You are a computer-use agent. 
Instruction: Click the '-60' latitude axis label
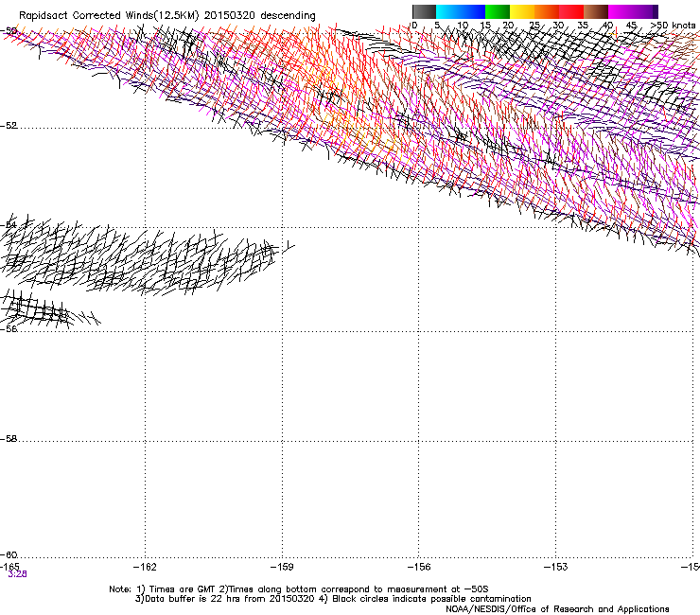9,554
